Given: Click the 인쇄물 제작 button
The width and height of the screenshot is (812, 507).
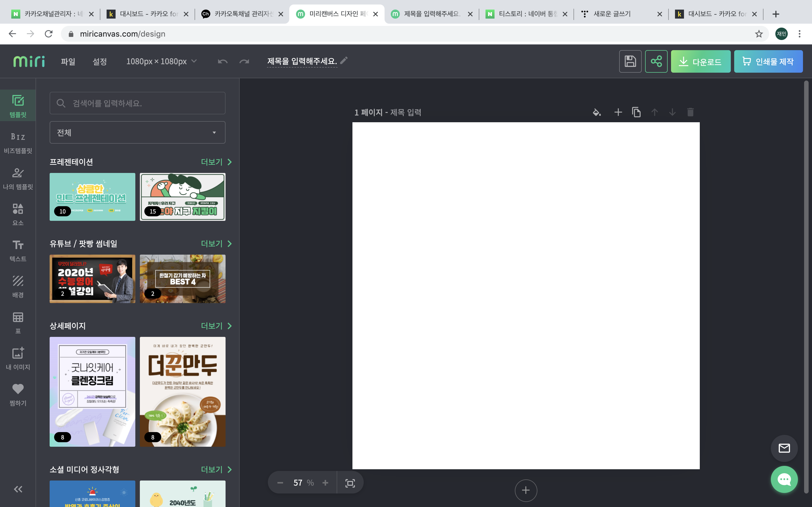Looking at the screenshot, I should tap(768, 62).
